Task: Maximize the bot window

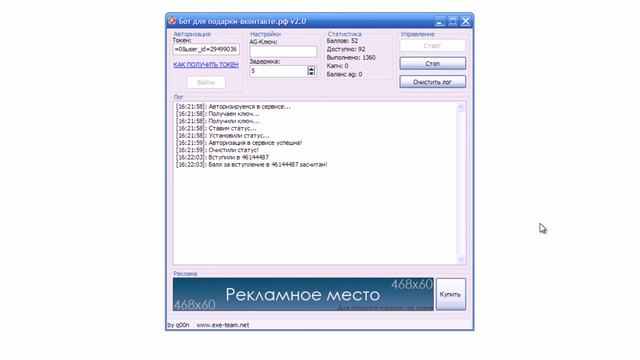Action: coord(453,21)
